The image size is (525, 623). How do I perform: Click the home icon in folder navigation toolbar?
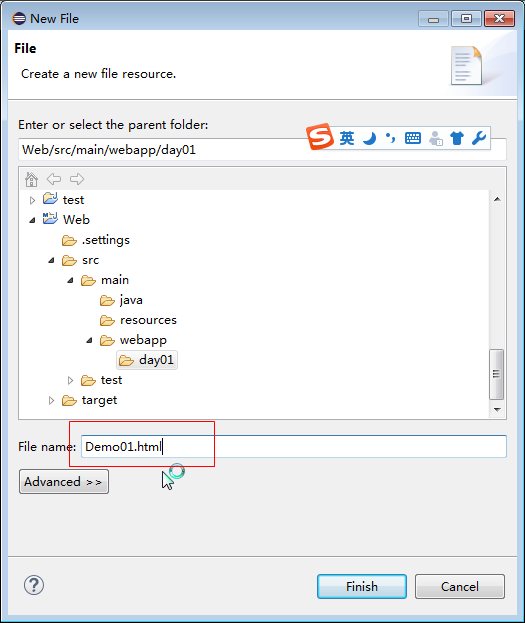coord(31,179)
